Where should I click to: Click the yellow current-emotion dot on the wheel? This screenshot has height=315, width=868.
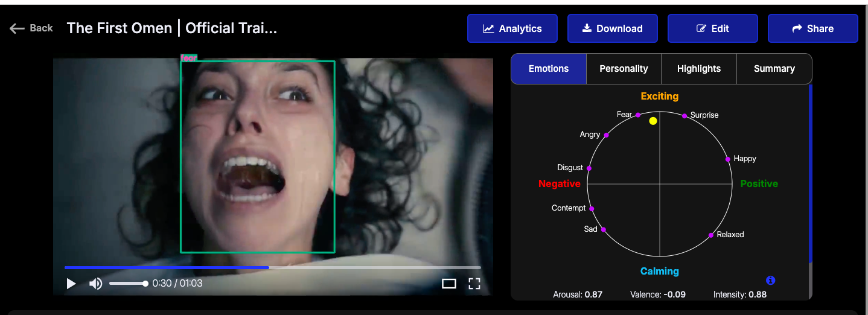[653, 121]
